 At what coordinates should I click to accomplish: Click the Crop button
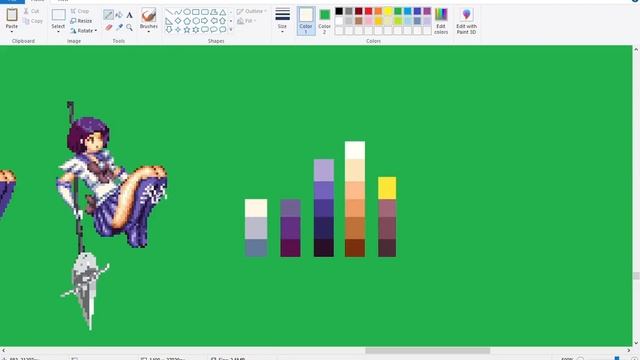click(x=80, y=11)
